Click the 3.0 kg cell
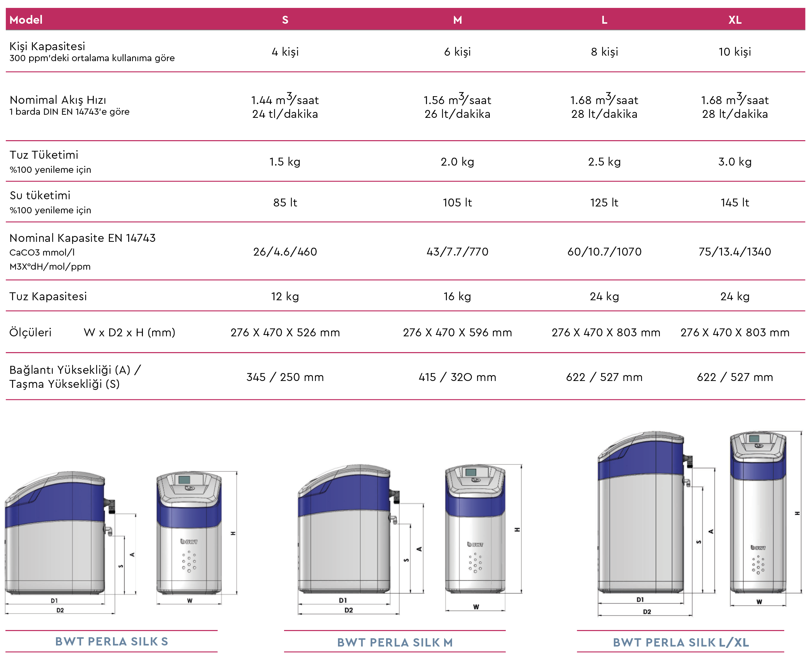The image size is (812, 663). click(x=735, y=161)
